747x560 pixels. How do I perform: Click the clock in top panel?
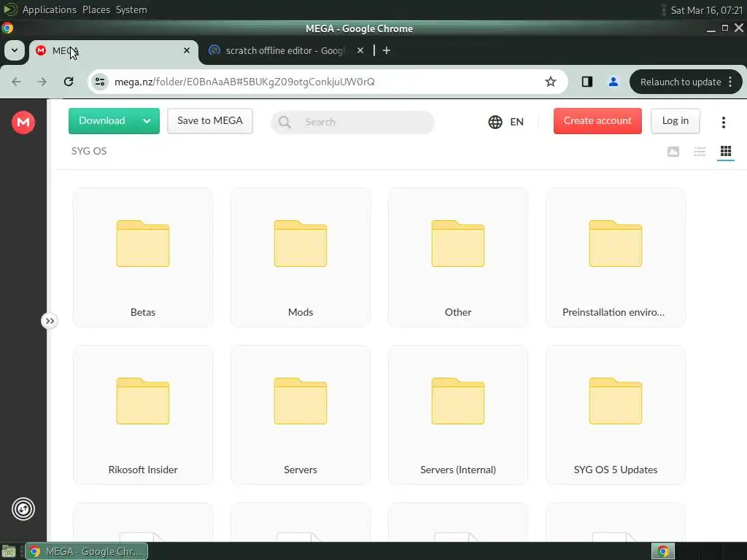[706, 10]
